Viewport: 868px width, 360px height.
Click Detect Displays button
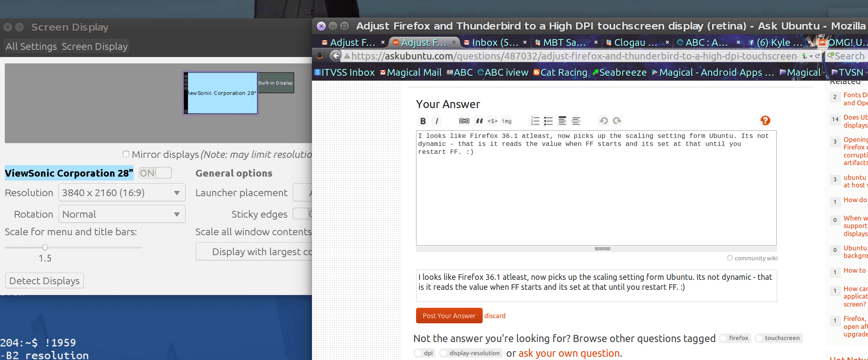(x=44, y=281)
